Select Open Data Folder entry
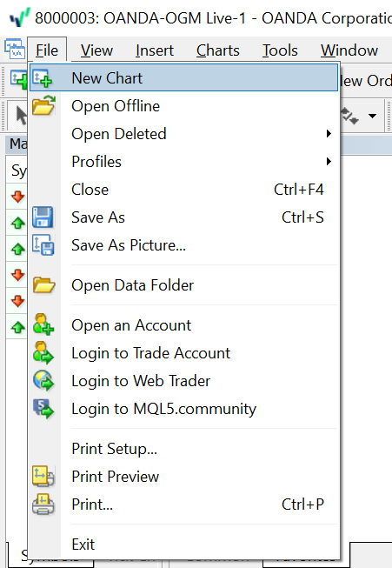The image size is (392, 568). [x=184, y=285]
